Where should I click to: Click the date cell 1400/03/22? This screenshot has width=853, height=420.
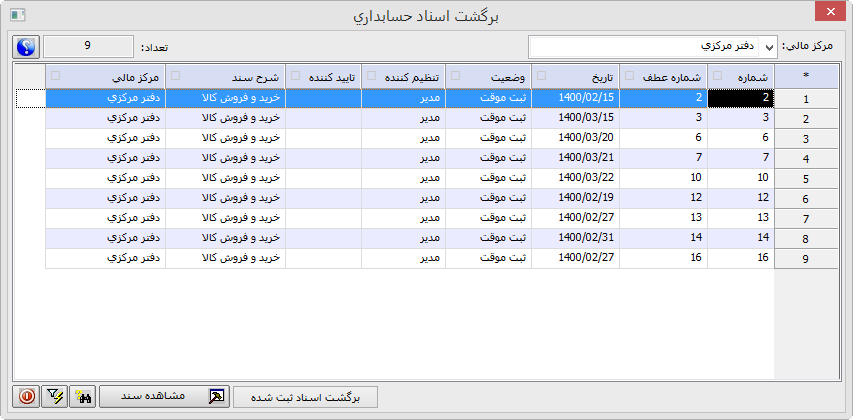pyautogui.click(x=576, y=178)
